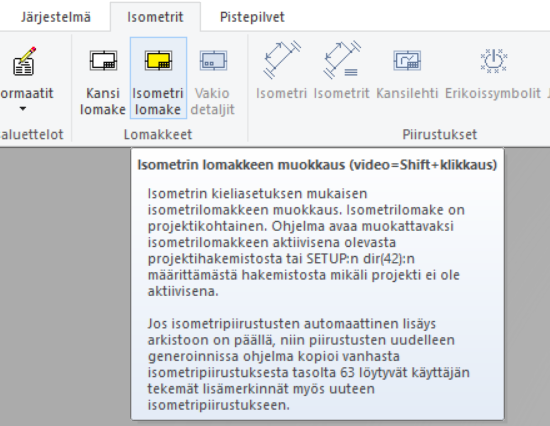Expand the Formaatit dropdown arrow
The height and width of the screenshot is (426, 550).
click(23, 109)
